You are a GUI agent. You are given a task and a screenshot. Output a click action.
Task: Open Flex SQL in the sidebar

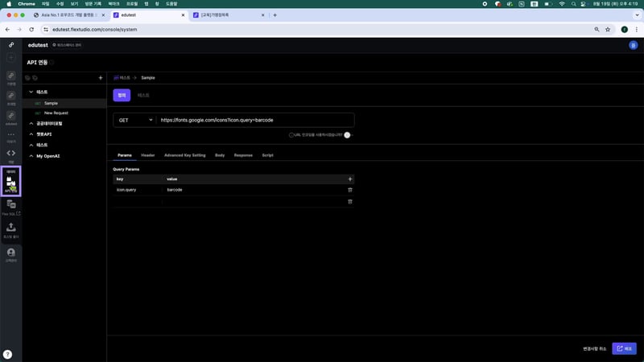pyautogui.click(x=11, y=207)
